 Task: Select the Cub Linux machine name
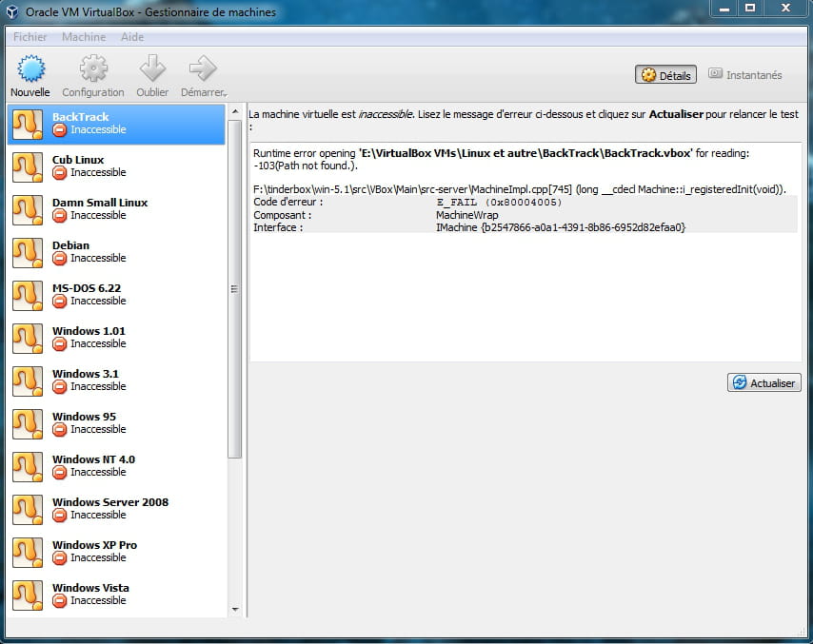coord(78,160)
